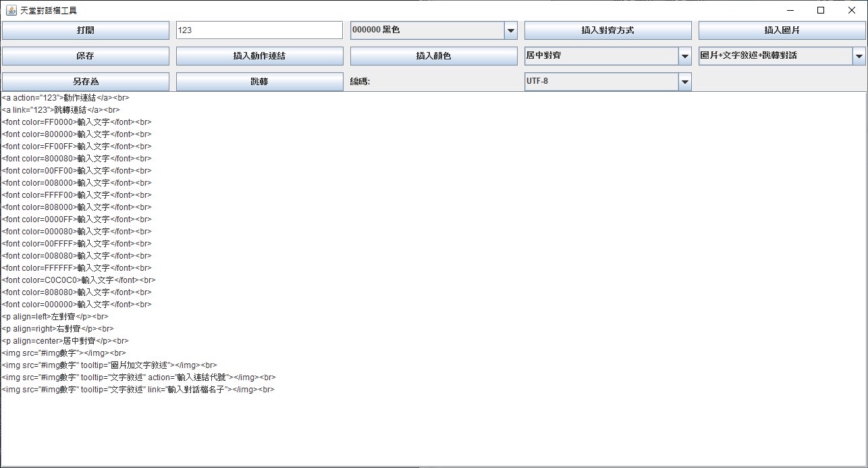Open the 居中對齊 alignment dropdown
The width and height of the screenshot is (868, 468).
pyautogui.click(x=608, y=56)
